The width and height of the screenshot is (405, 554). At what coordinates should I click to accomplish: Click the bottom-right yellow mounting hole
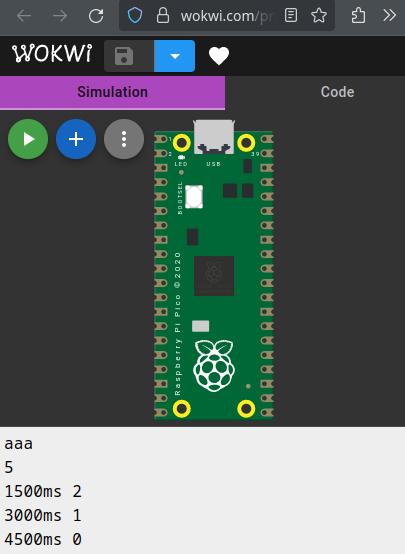click(246, 409)
